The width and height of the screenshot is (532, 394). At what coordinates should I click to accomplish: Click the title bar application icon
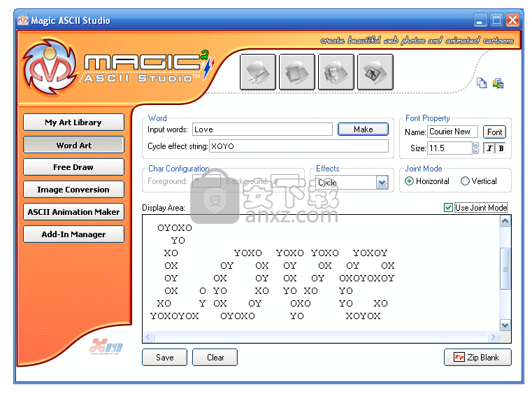pyautogui.click(x=23, y=20)
